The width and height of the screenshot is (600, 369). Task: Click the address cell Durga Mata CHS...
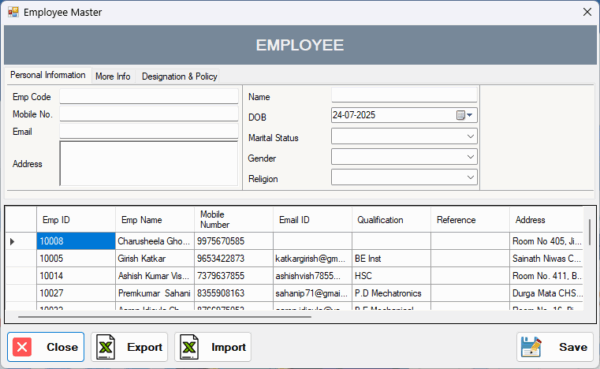tap(546, 293)
